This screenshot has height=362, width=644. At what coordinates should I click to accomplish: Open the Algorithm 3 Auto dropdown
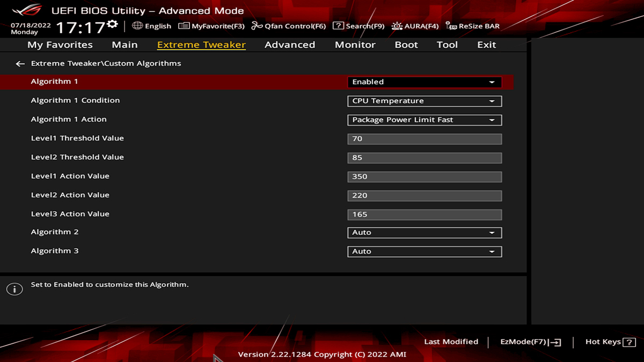(x=425, y=252)
